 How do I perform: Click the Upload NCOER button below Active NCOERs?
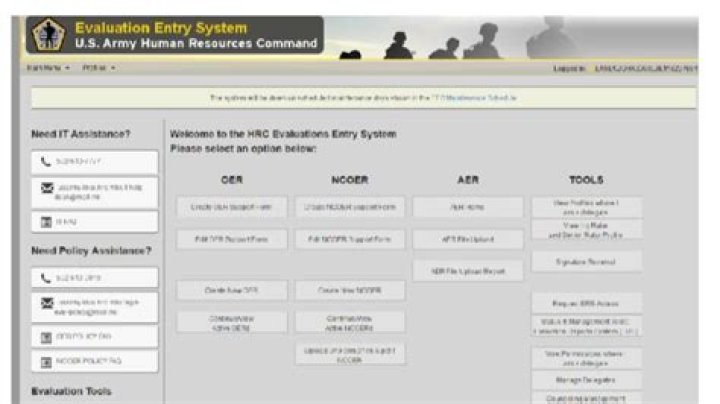pos(350,355)
